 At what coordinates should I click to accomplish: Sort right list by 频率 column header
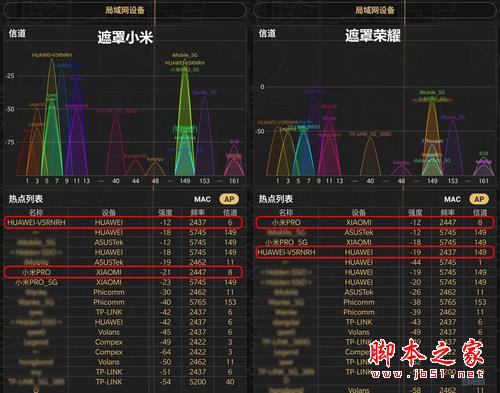point(447,212)
